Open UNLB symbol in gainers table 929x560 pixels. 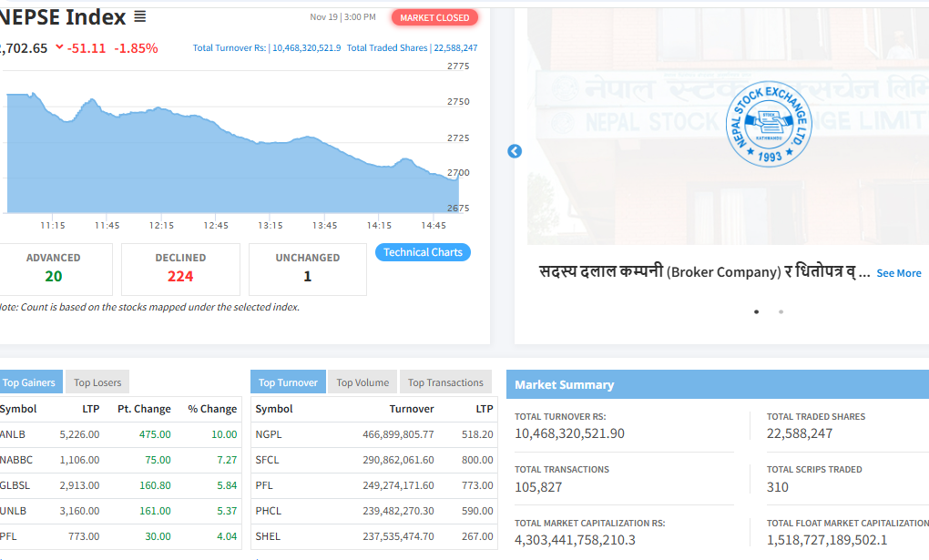coord(13,511)
